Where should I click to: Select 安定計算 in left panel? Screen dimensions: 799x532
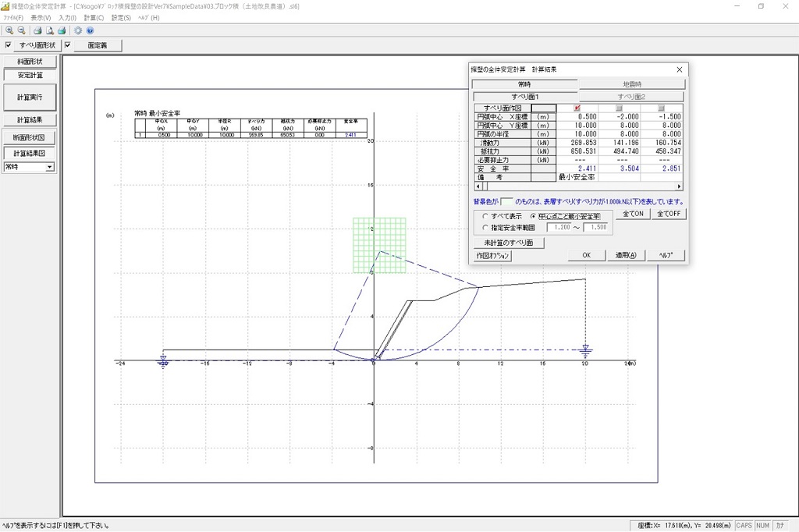(30, 75)
